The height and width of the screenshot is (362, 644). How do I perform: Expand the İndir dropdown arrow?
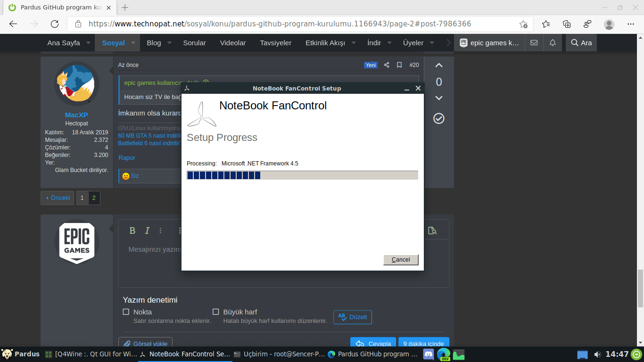click(x=389, y=43)
